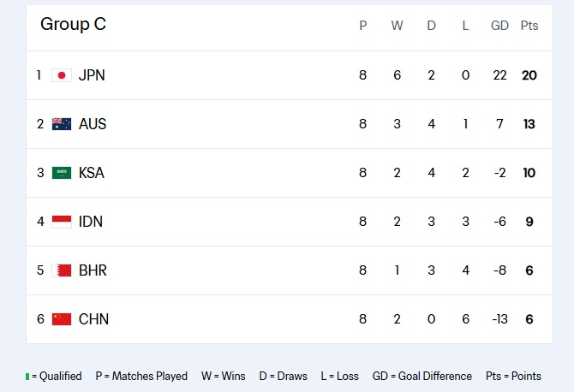Click the P matches played column header
Screen dimensions: 574x392
click(x=362, y=26)
